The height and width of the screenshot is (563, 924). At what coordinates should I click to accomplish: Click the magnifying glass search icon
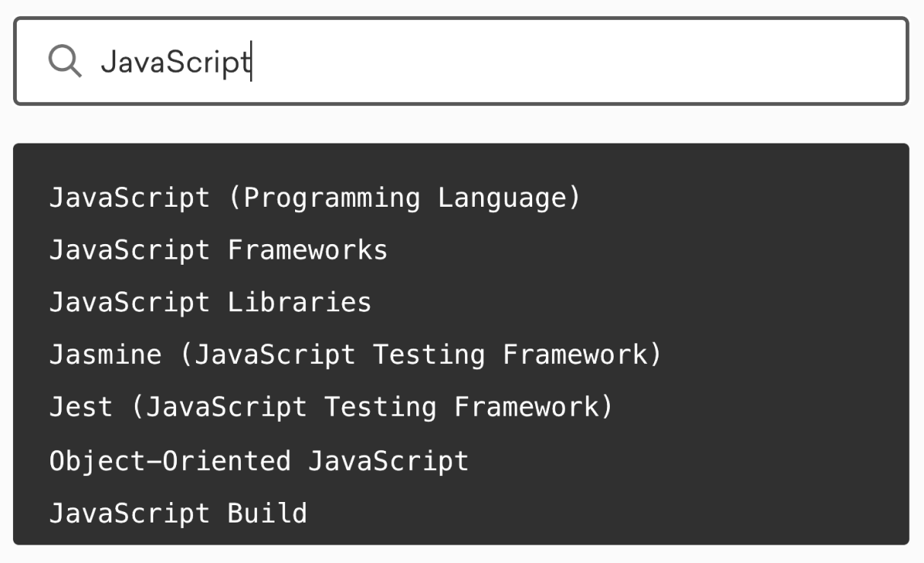[x=65, y=60]
